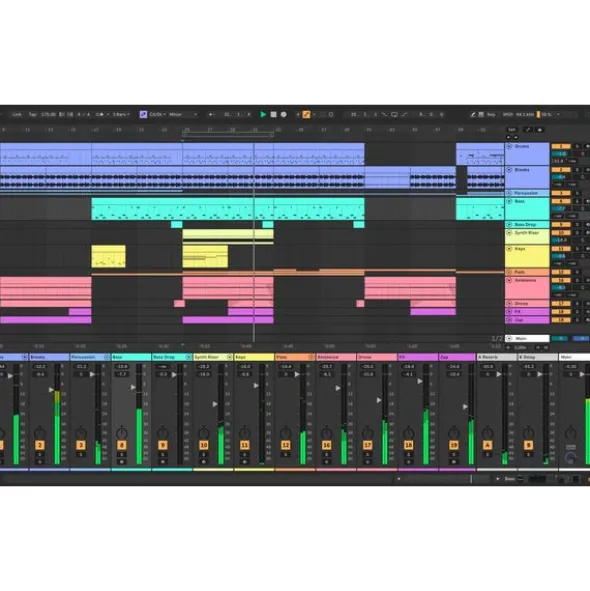Click the Stop button in transport
Screen dimensions: 590x591
(274, 114)
